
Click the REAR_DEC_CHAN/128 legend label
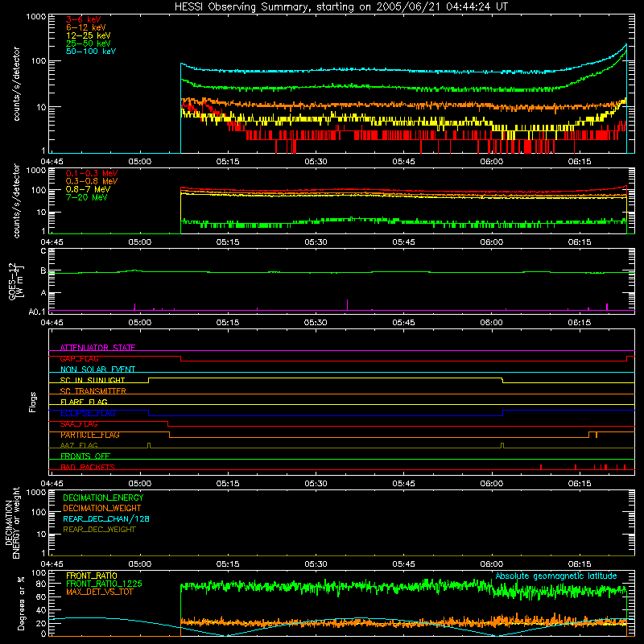(x=106, y=519)
